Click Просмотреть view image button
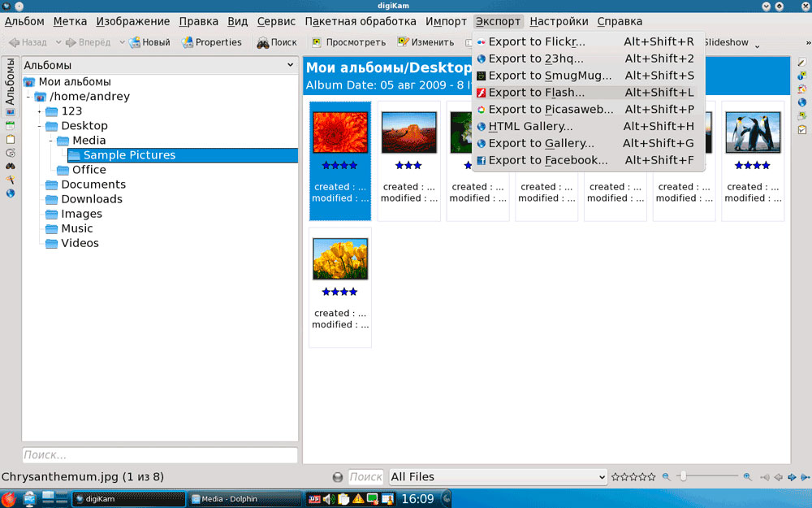Viewport: 812px width, 508px height. coord(348,42)
